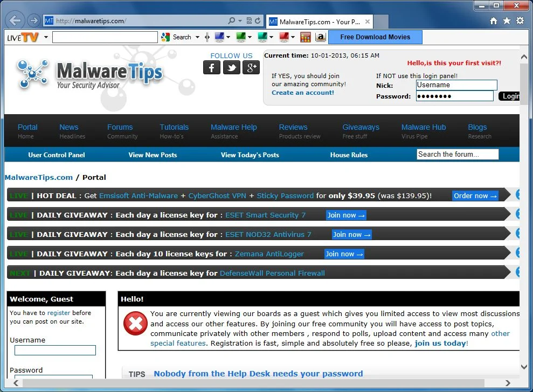Open the browser Tools gear icon
Image resolution: width=533 pixels, height=392 pixels.
click(x=520, y=20)
